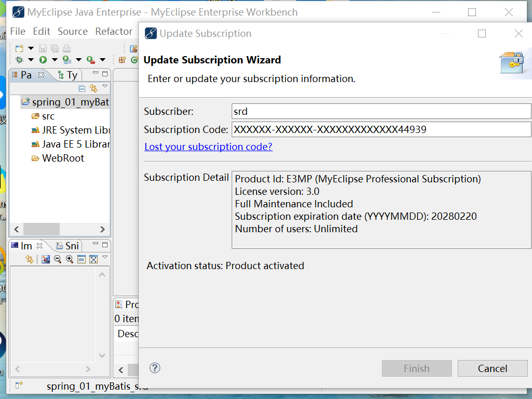Screen dimensions: 532x399
Task: Open Image Preview view menu triangle
Action: (105, 258)
